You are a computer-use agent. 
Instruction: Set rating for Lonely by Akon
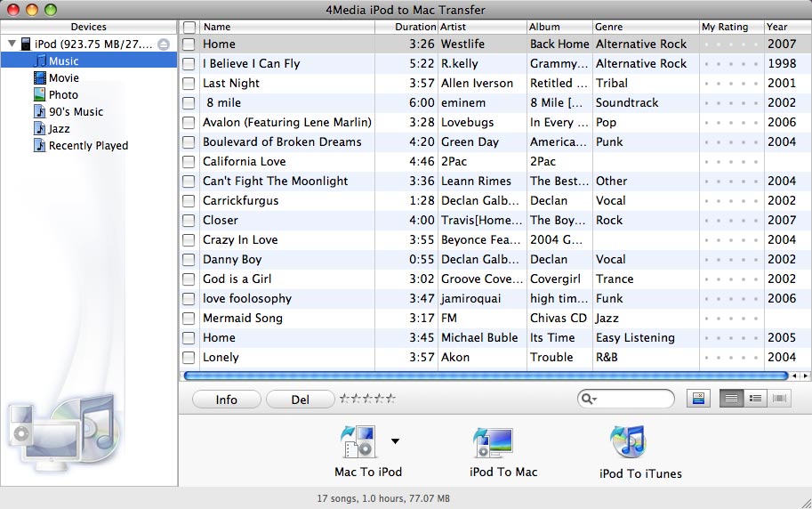[732, 357]
